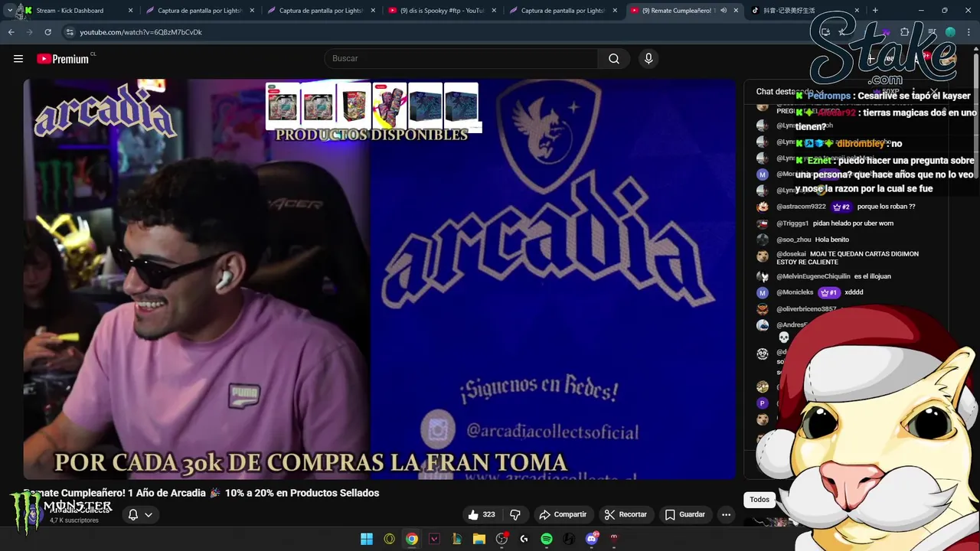Reload the YouTube page

point(48,32)
